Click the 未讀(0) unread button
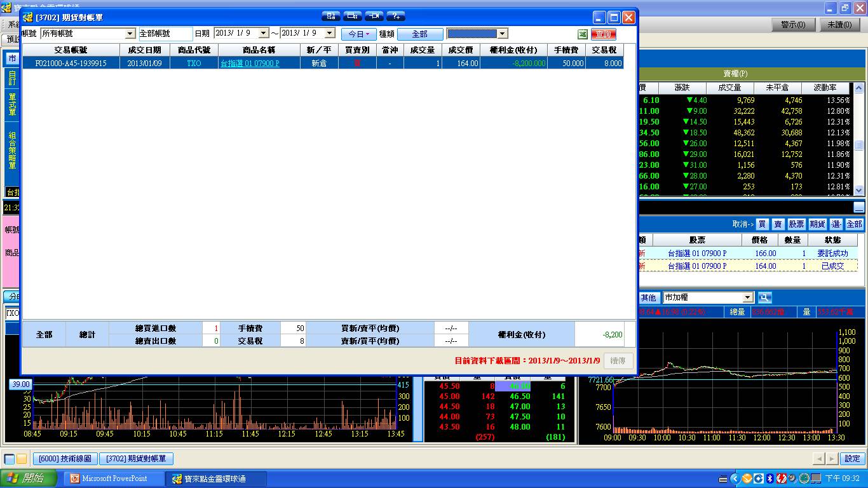 [840, 25]
